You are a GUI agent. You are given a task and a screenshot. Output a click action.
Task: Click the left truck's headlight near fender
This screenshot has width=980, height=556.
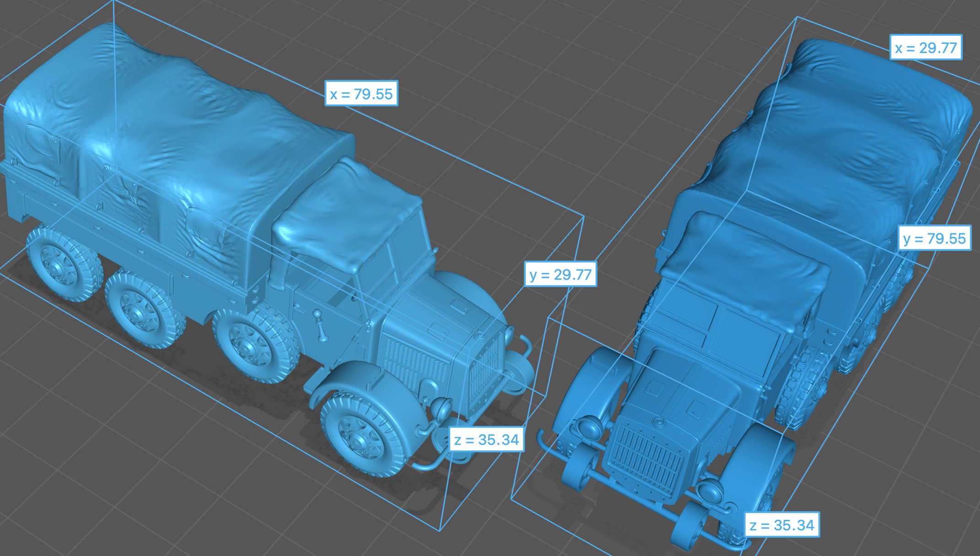click(442, 408)
